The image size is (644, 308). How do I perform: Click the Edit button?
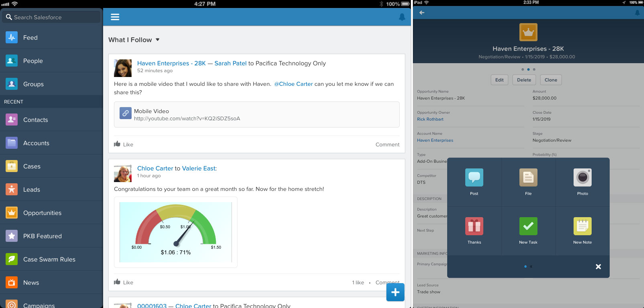point(499,80)
